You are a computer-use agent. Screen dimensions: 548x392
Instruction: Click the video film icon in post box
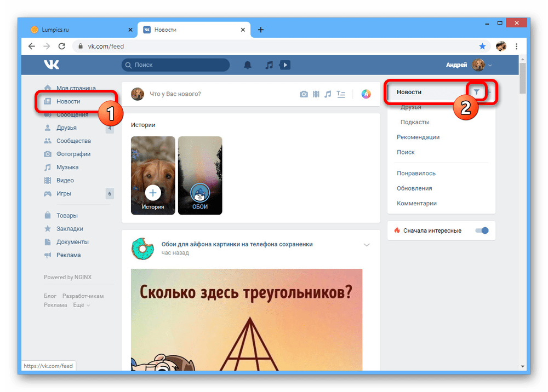click(x=316, y=94)
